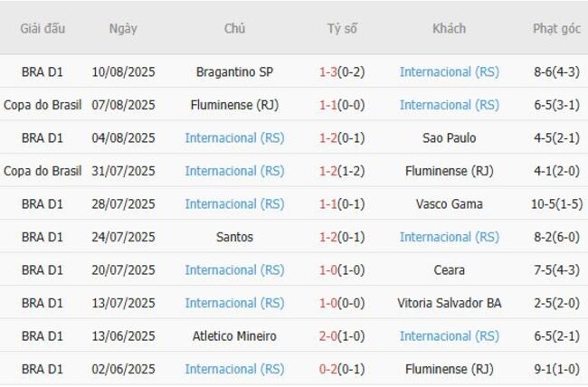
Task: Click the Giải đấu column header
Action: (x=43, y=29)
